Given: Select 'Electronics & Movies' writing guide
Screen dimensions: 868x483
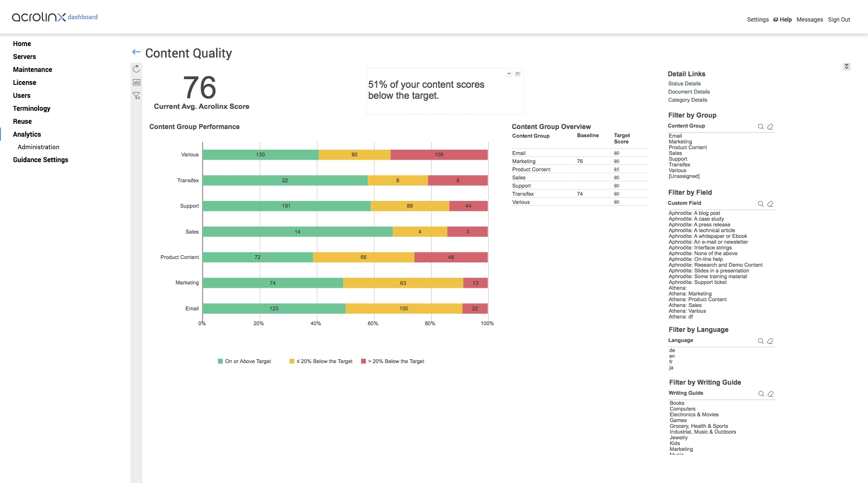Looking at the screenshot, I should click(694, 414).
